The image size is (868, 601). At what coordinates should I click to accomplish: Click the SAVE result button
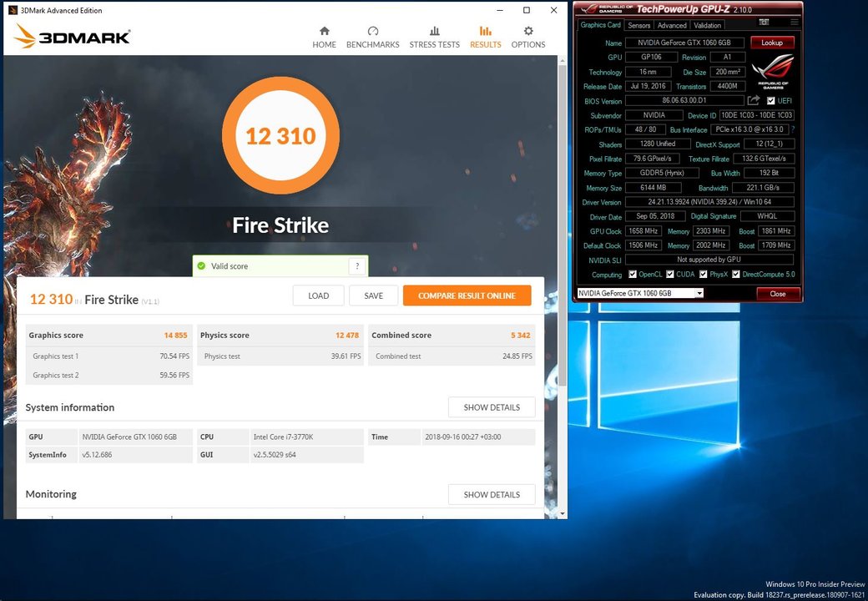coord(374,295)
